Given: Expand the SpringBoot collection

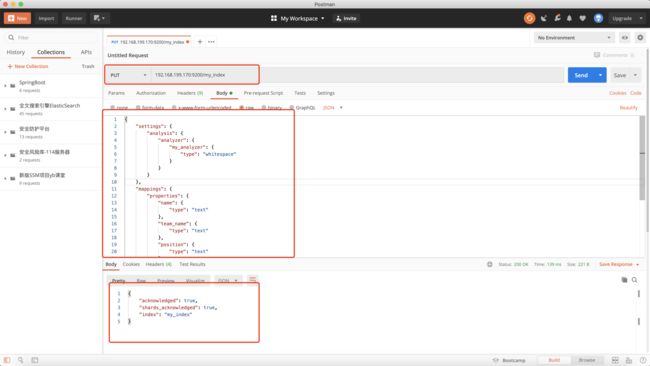Looking at the screenshot, I should tap(5, 86).
